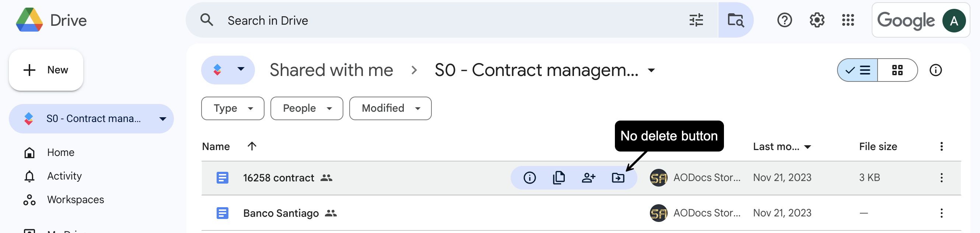Open the Modified date filter dropdown
This screenshot has height=233, width=980.
[390, 108]
